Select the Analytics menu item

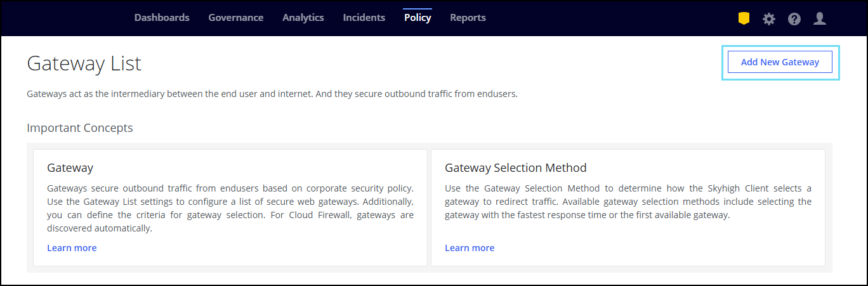click(303, 18)
